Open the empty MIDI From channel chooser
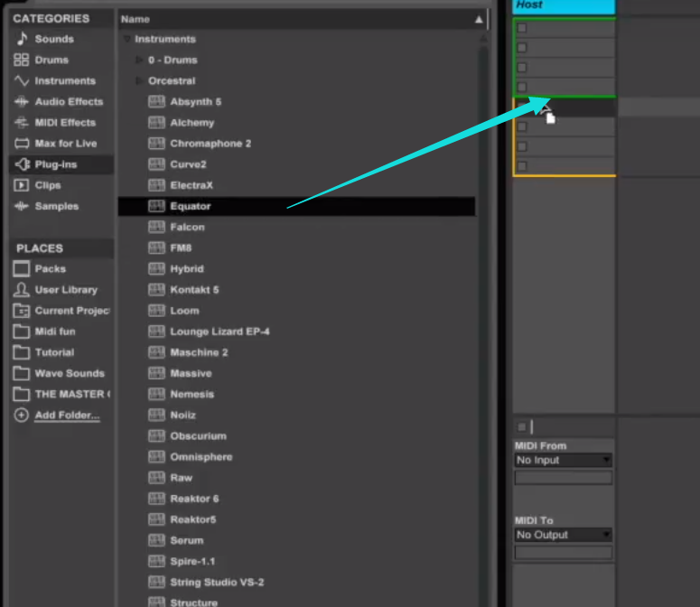The image size is (700, 607). 564,478
